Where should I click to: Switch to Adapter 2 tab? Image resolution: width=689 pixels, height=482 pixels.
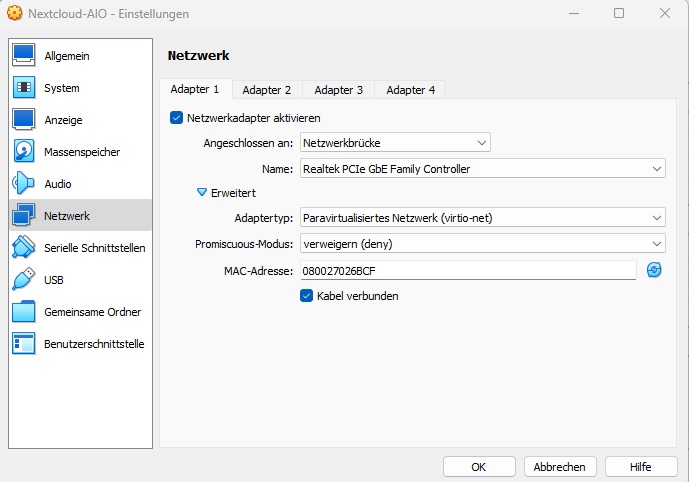pyautogui.click(x=267, y=90)
